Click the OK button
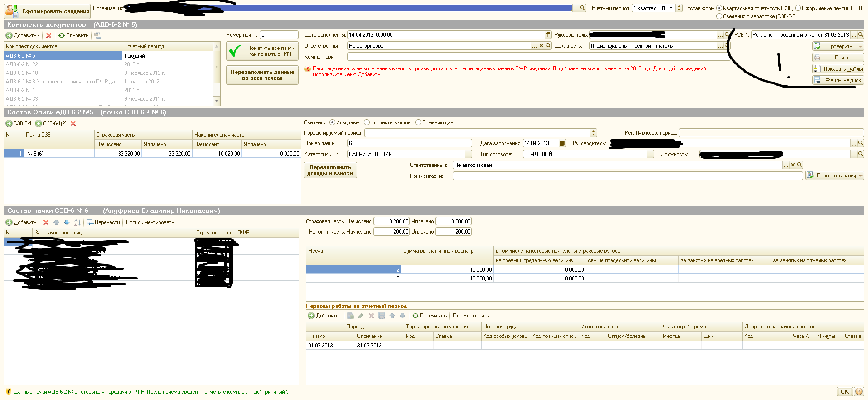868x400 pixels. pyautogui.click(x=844, y=392)
